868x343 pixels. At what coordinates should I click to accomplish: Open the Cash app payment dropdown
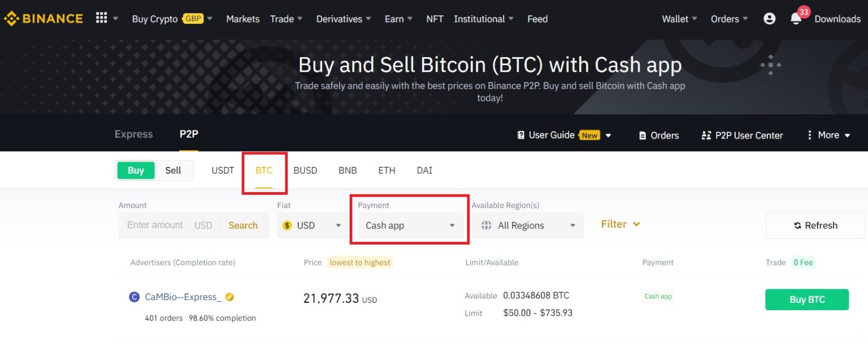[x=410, y=225]
